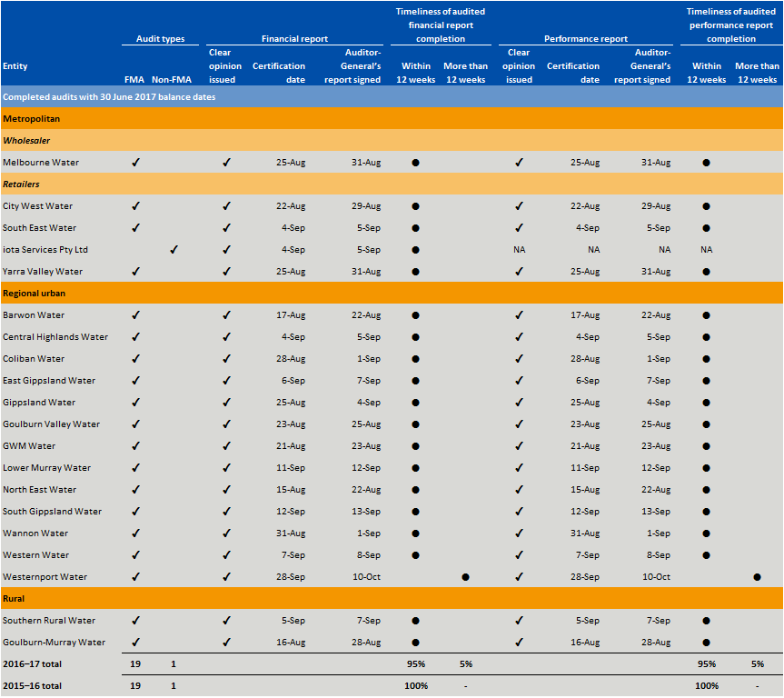Click Goulburn-Murray Water's performance 'Within 12 weeks' dot

tap(706, 643)
